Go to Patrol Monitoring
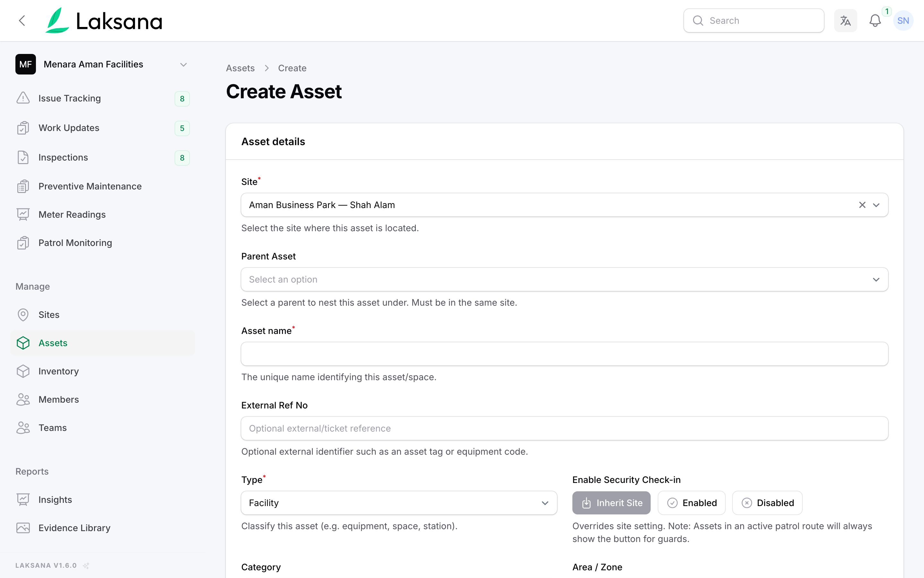 click(102, 243)
